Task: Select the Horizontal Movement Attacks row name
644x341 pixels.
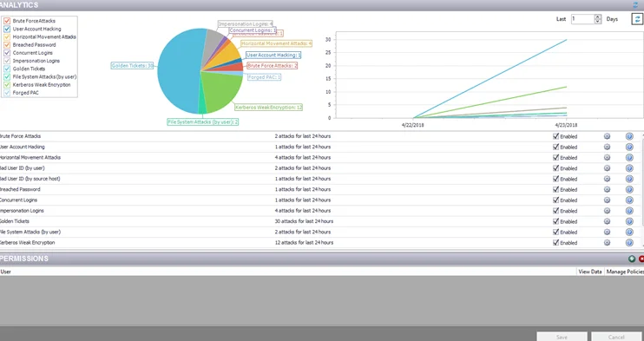Action: [30, 158]
